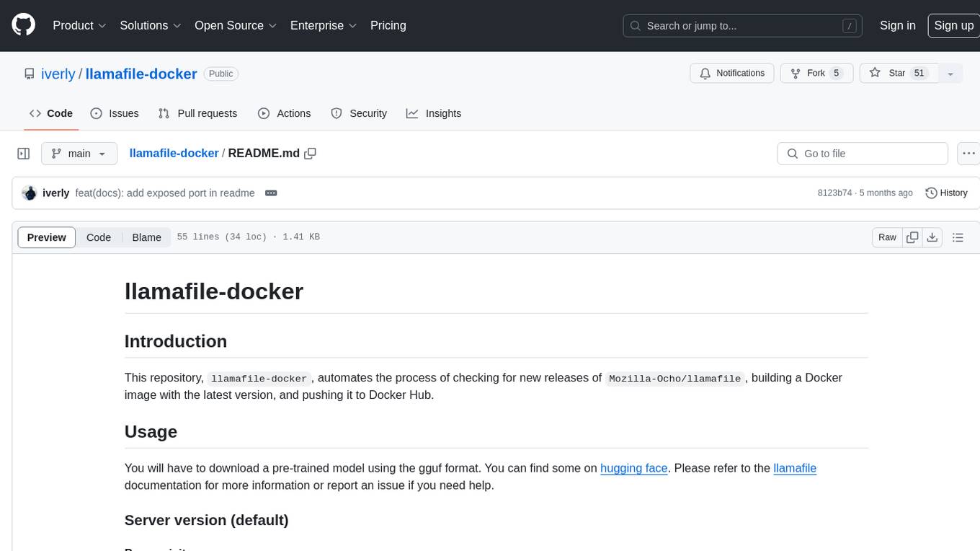Open the main branch selector

click(79, 154)
